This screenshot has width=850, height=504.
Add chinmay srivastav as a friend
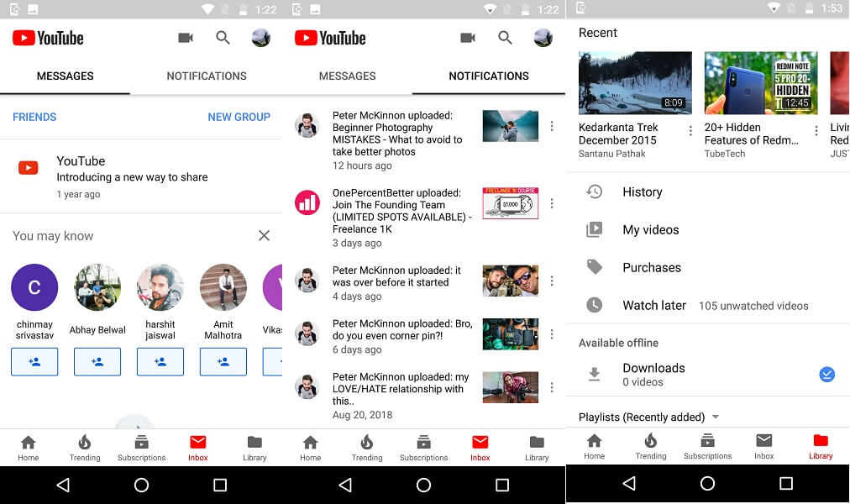(34, 361)
